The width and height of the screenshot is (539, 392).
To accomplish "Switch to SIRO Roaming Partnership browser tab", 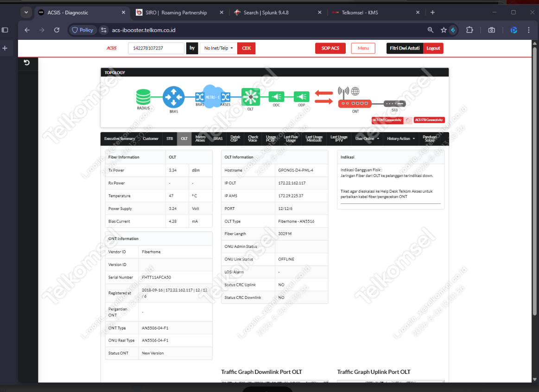I will pyautogui.click(x=176, y=13).
